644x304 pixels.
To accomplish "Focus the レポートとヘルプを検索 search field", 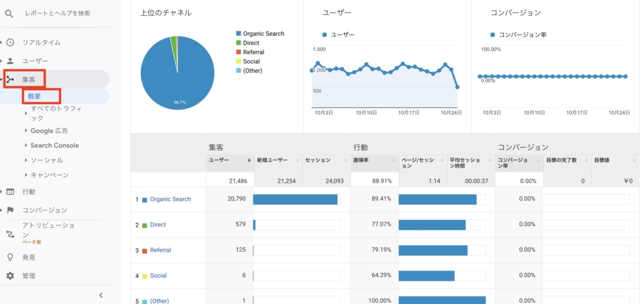I will tap(57, 14).
